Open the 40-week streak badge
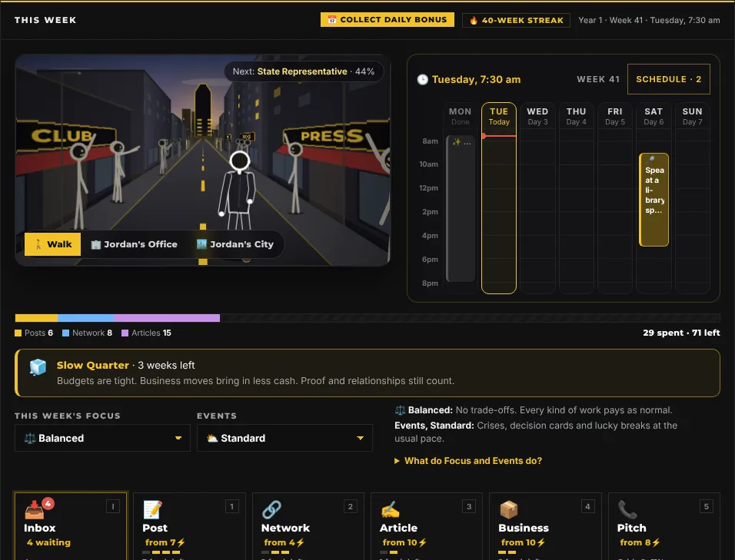Image resolution: width=735 pixels, height=560 pixels. point(516,20)
